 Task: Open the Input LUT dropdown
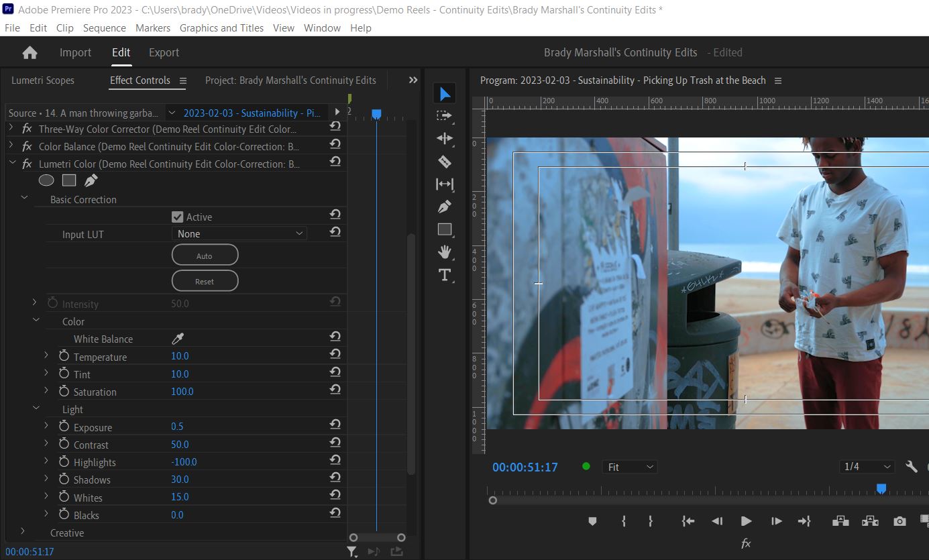[x=239, y=233]
